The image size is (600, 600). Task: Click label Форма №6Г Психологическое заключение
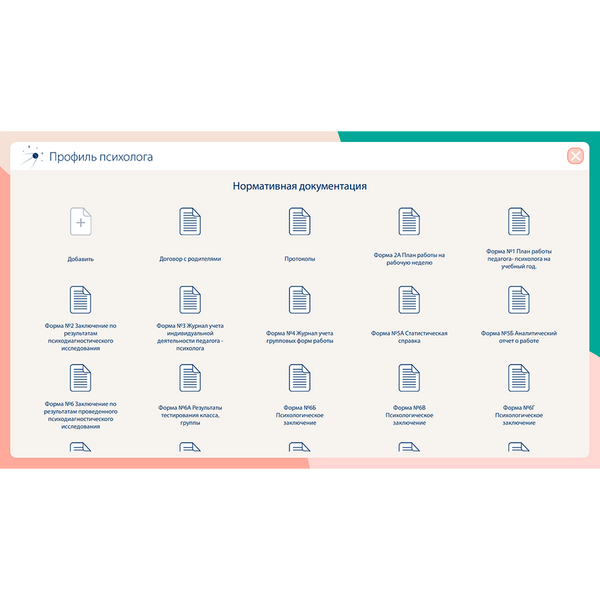pos(518,415)
